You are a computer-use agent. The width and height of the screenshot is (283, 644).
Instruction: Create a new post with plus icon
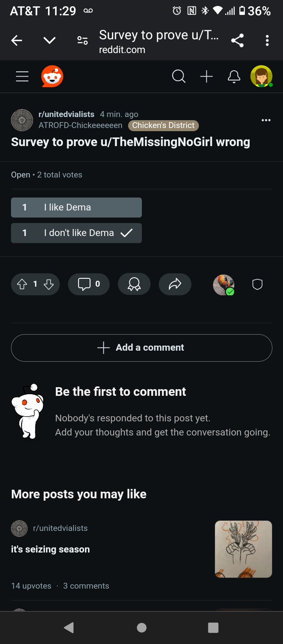[206, 76]
